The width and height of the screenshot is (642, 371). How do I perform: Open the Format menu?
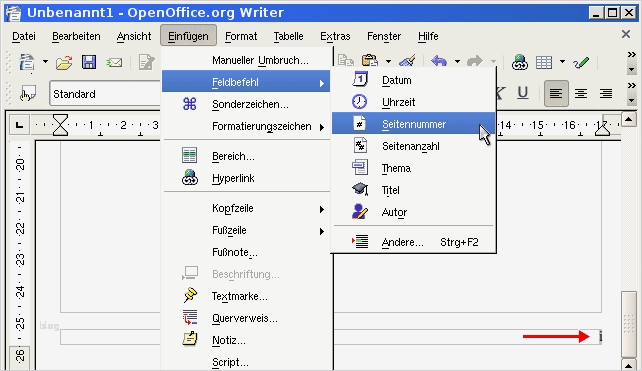(241, 36)
